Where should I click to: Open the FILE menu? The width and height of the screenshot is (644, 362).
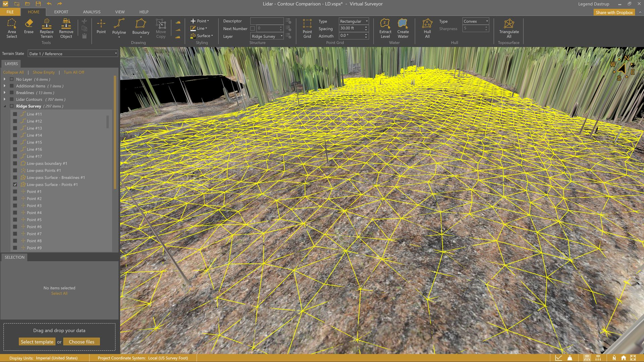pyautogui.click(x=10, y=12)
